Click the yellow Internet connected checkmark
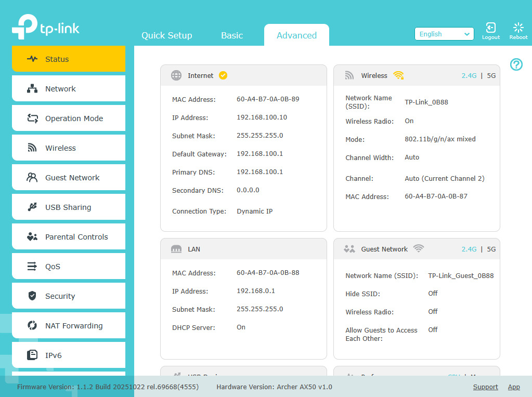 (223, 75)
